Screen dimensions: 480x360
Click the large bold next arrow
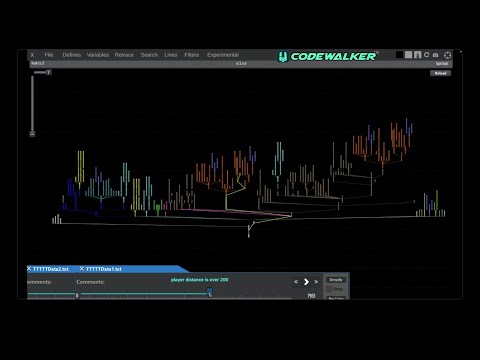tap(306, 282)
